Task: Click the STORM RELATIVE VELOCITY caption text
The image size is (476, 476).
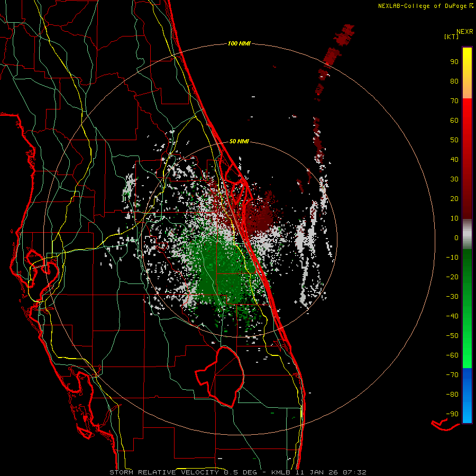Action: pos(164,472)
